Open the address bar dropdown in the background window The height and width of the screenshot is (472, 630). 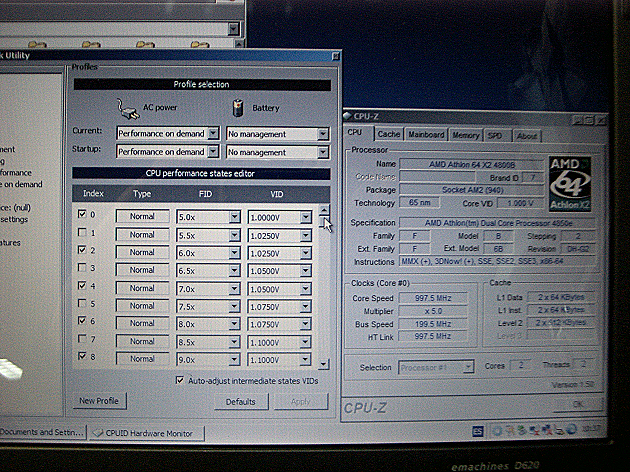click(233, 29)
